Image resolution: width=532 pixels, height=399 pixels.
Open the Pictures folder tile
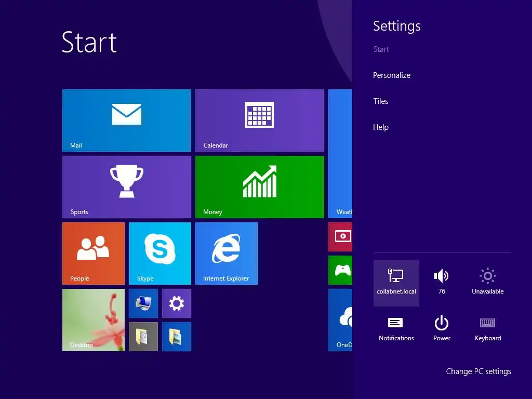click(x=177, y=337)
